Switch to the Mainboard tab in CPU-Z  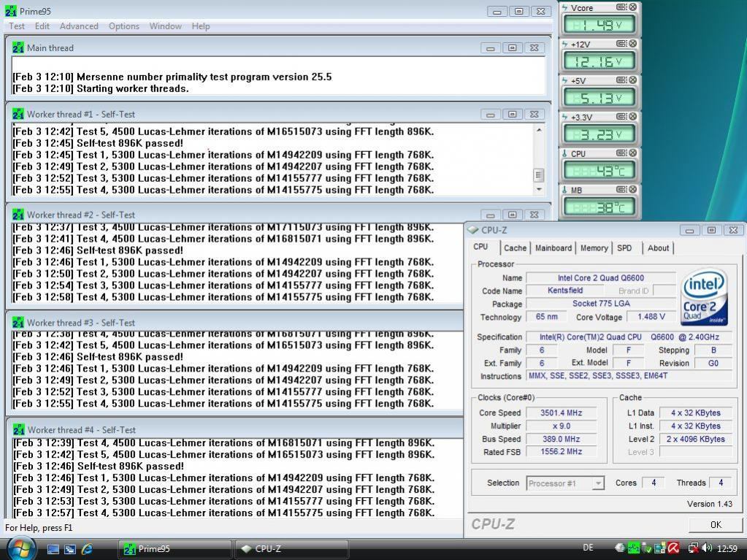(553, 248)
